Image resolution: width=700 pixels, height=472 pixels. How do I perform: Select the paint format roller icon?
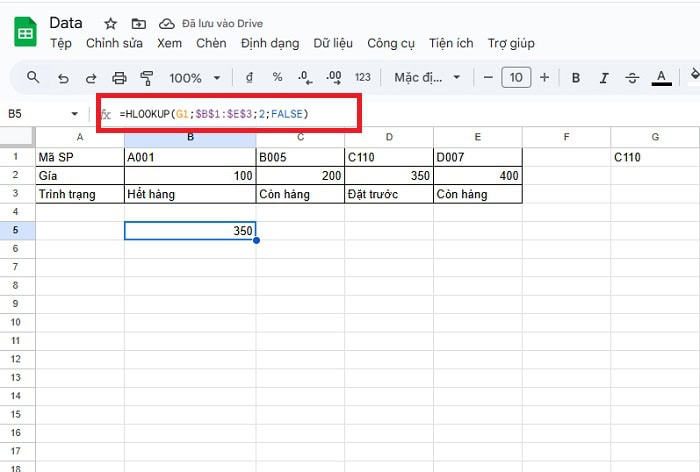pyautogui.click(x=147, y=78)
